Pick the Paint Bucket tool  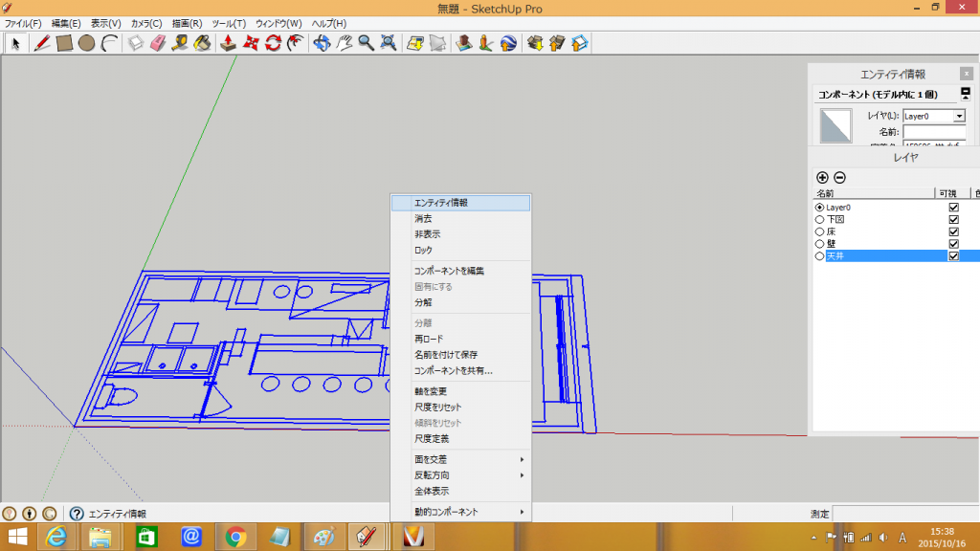coord(202,43)
